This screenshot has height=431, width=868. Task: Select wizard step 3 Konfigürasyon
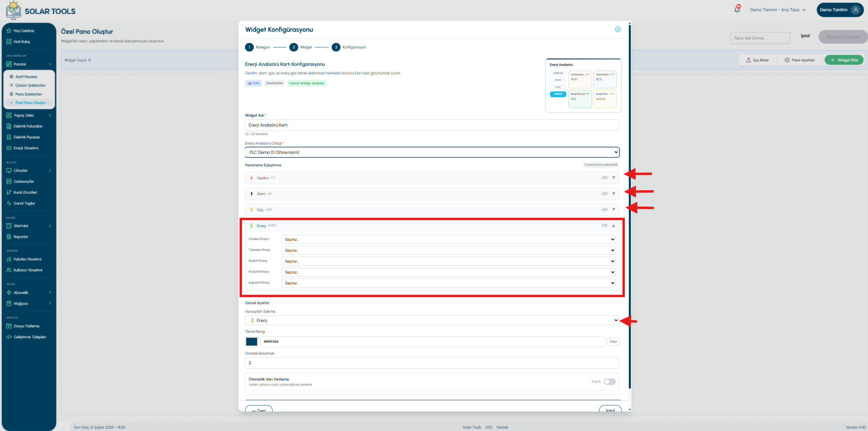[x=349, y=47]
